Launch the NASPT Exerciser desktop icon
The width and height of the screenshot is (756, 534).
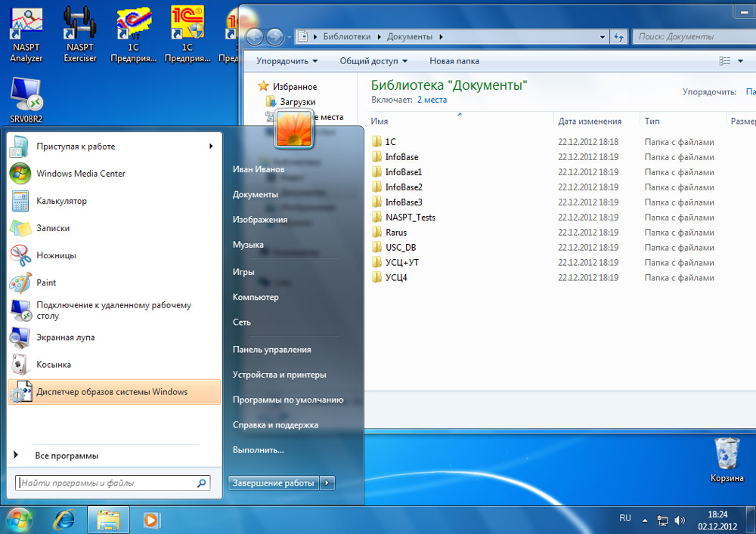pyautogui.click(x=79, y=34)
